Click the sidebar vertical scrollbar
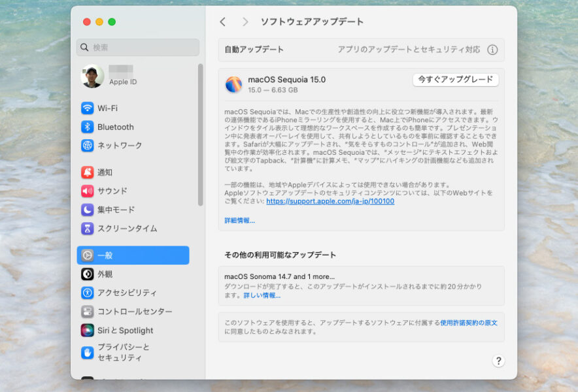578x392 pixels. [201, 135]
